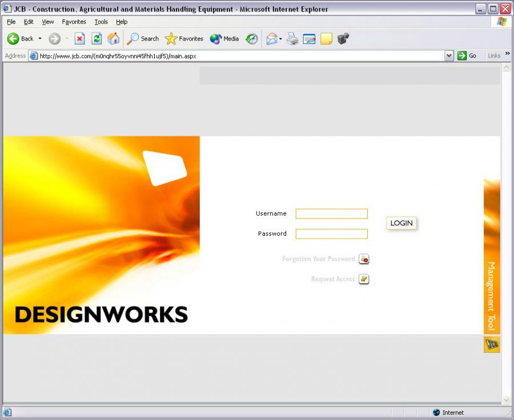The image size is (514, 420).
Task: Open the Favorites menu
Action: [74, 22]
